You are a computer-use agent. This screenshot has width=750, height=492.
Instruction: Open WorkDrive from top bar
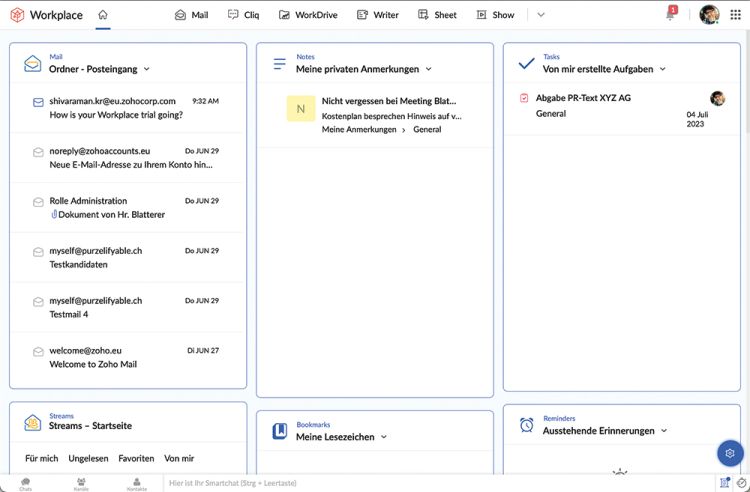pyautogui.click(x=308, y=15)
